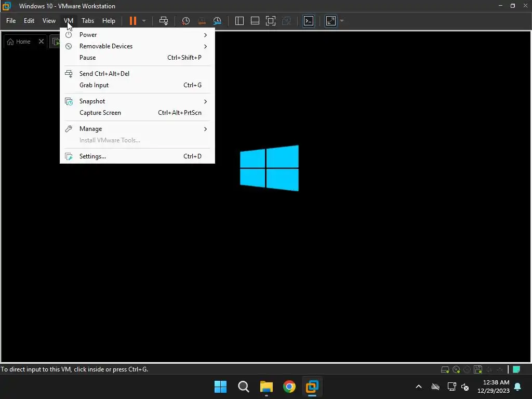Open the Windows Start button
This screenshot has width=532, height=399.
(220, 387)
